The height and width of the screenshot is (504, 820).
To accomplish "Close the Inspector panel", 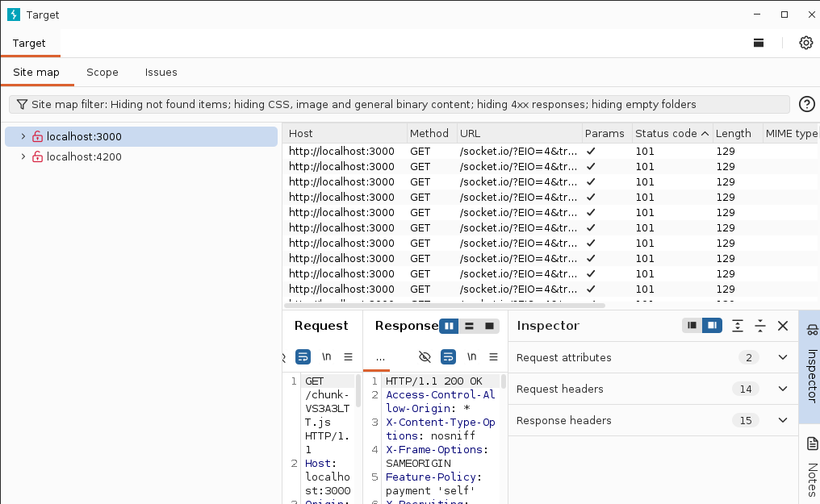I will click(783, 326).
